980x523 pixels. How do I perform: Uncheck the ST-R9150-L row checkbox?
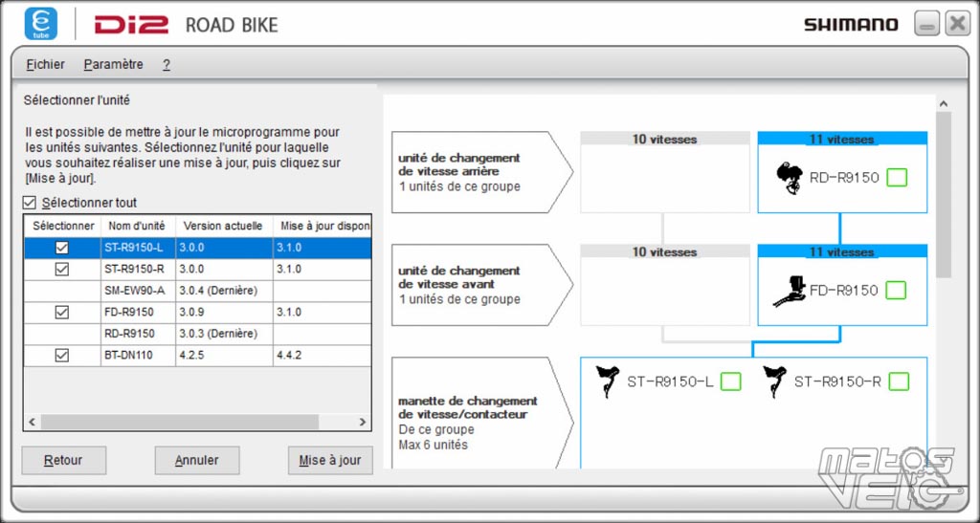[62, 248]
